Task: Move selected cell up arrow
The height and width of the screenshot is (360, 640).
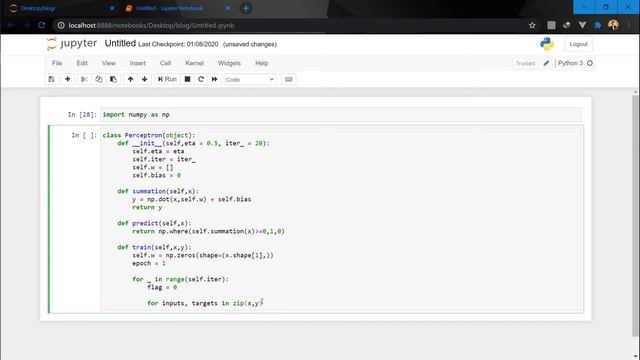Action: (x=130, y=79)
